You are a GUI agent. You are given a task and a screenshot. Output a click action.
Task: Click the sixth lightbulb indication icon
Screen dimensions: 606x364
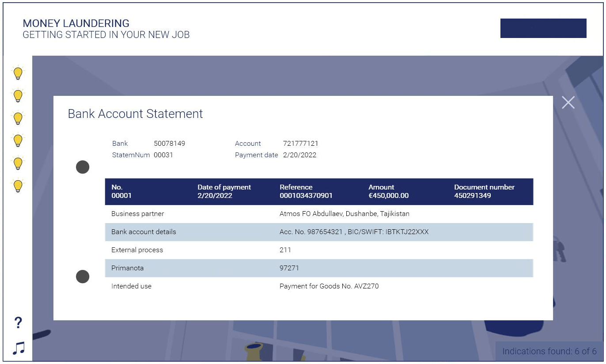tap(18, 186)
